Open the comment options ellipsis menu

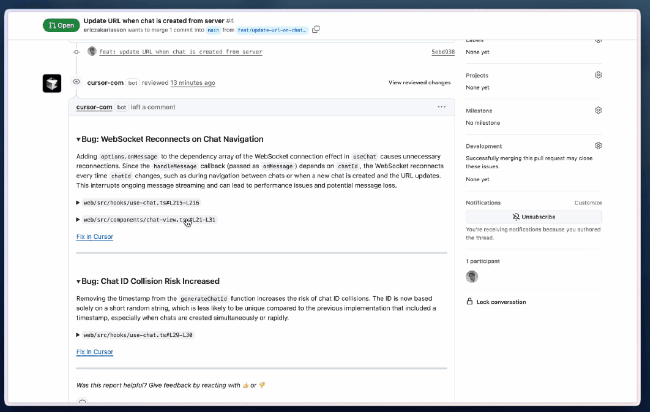pos(441,106)
